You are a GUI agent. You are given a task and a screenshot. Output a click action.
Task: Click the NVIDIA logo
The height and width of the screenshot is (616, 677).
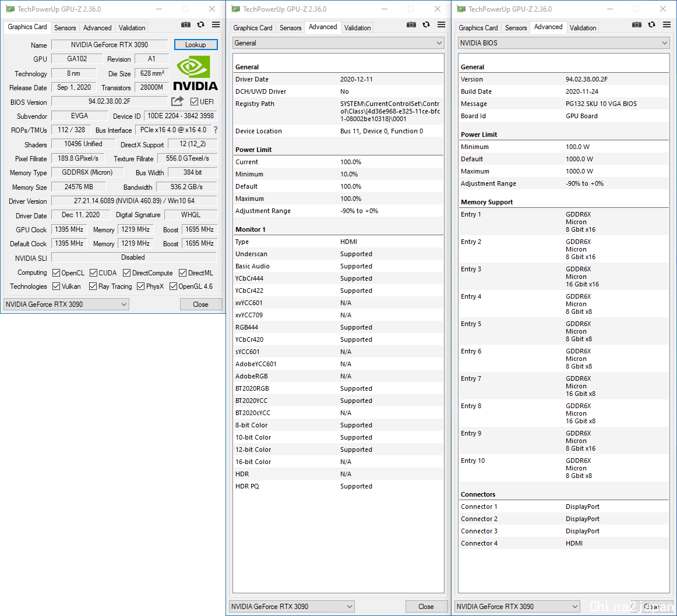pyautogui.click(x=195, y=73)
